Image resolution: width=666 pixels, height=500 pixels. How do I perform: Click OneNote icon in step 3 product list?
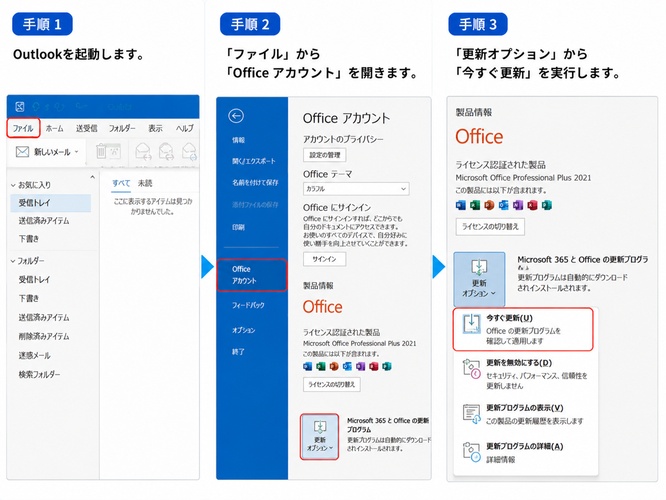click(x=518, y=205)
